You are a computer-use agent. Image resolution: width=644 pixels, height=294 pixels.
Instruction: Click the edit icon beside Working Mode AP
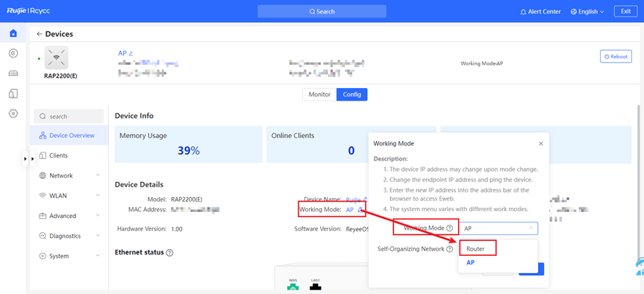click(360, 210)
